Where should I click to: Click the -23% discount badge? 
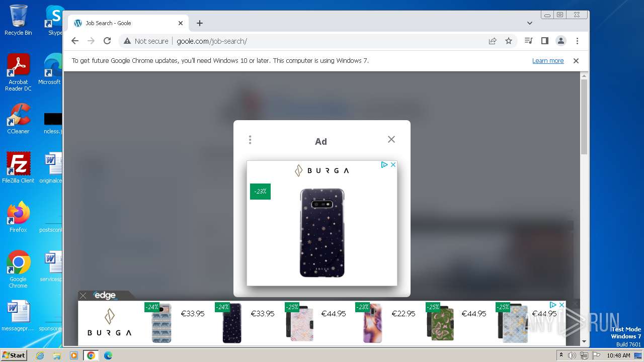click(x=260, y=192)
